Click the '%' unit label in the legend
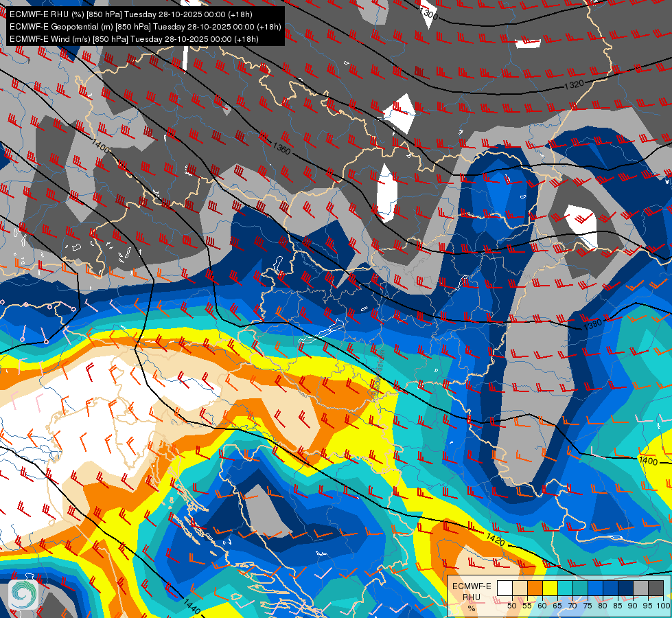 point(472,608)
